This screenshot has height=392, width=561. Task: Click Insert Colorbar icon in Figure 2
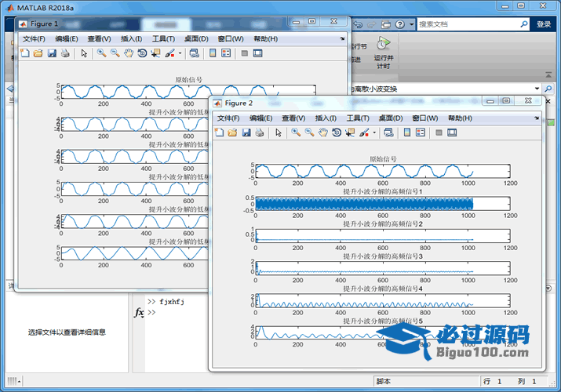click(x=406, y=132)
